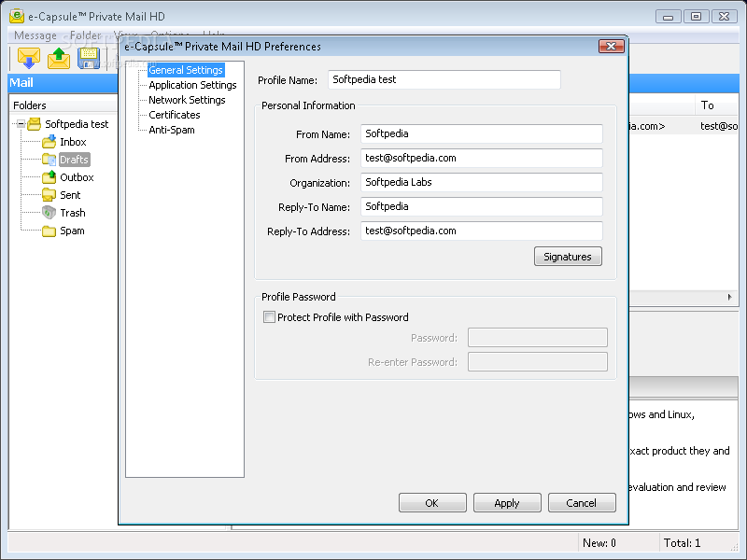Click the New: 0 status bar entry
747x560 pixels.
pyautogui.click(x=599, y=543)
